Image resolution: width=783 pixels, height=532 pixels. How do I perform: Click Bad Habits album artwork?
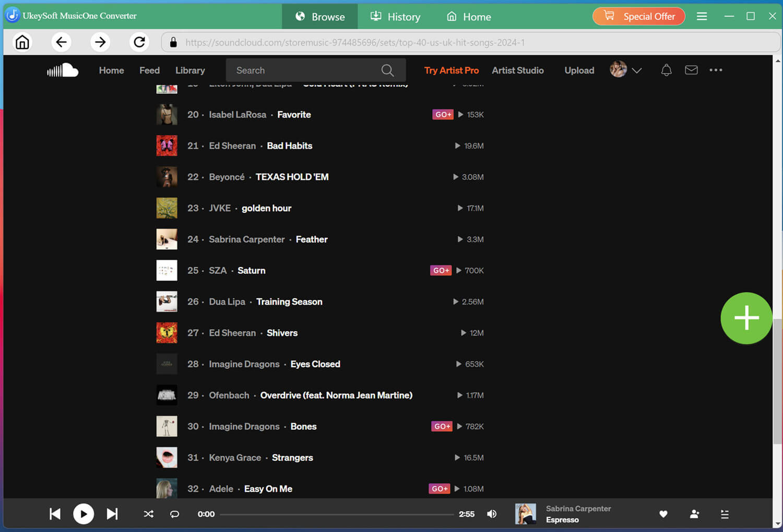167,146
